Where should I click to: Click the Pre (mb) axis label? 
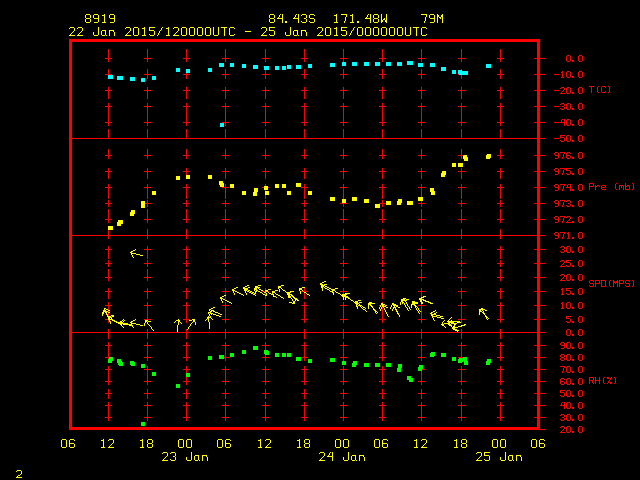click(x=611, y=187)
